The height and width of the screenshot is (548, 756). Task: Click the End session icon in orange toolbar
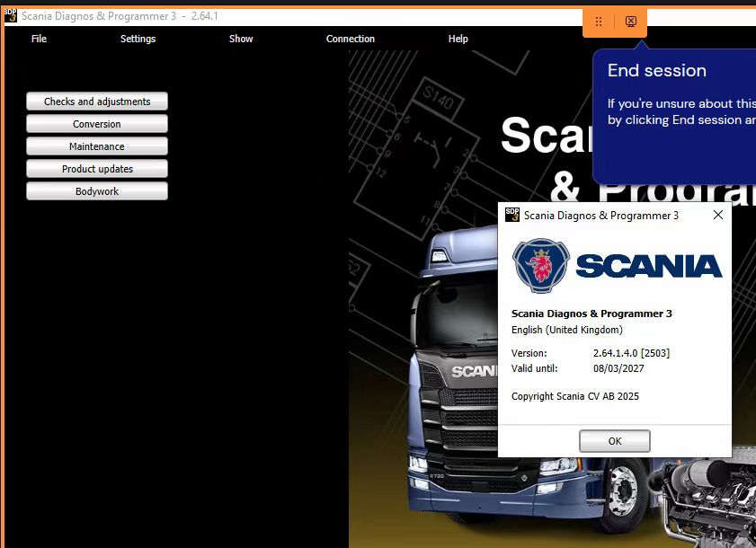click(631, 22)
